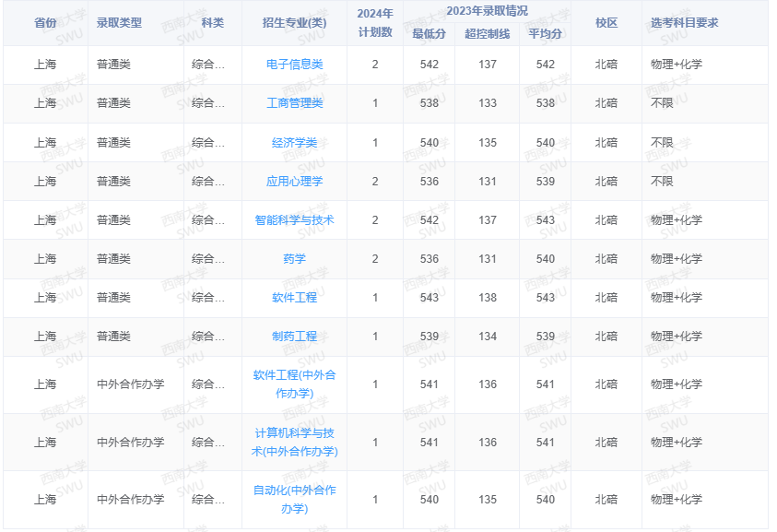
Task: Open the 计算机科学与技术(中外合作办学) link
Action: coord(294,443)
